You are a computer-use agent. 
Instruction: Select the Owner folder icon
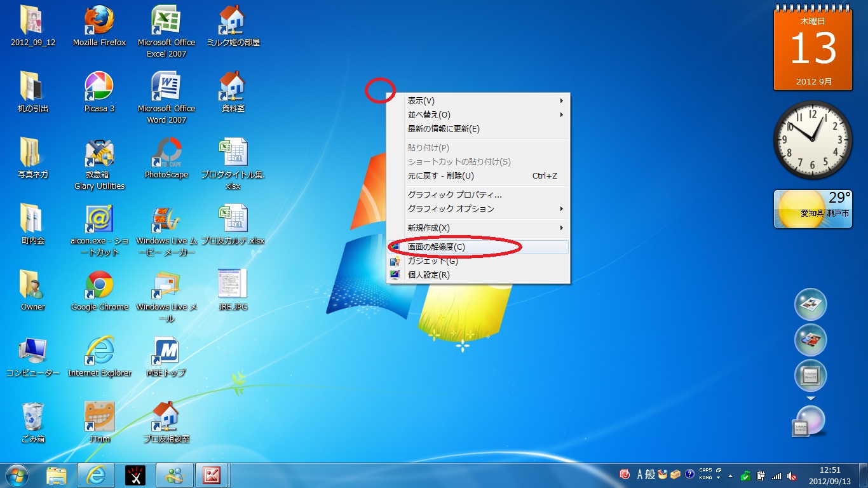tap(33, 291)
